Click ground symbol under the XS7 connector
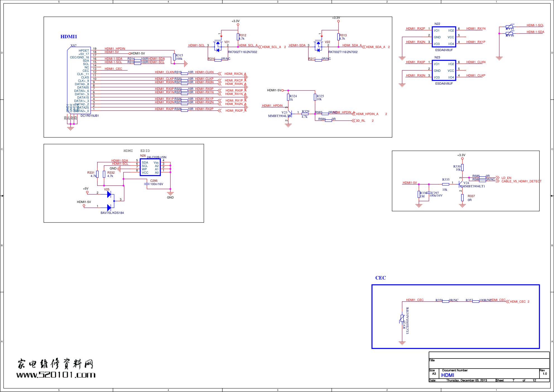Image resolution: width=554 pixels, height=392 pixels. 71,128
